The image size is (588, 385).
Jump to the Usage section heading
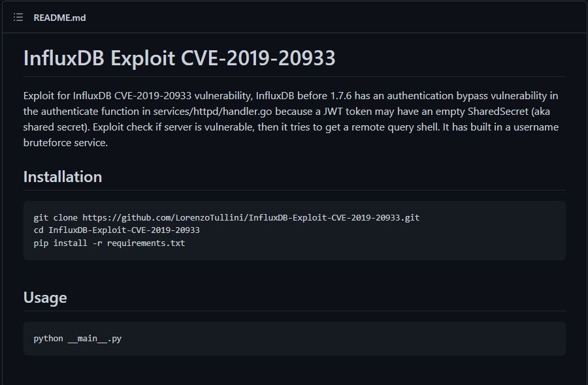coord(45,298)
